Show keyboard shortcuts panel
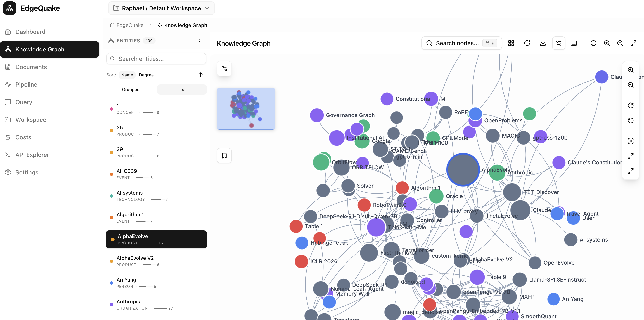 (574, 43)
